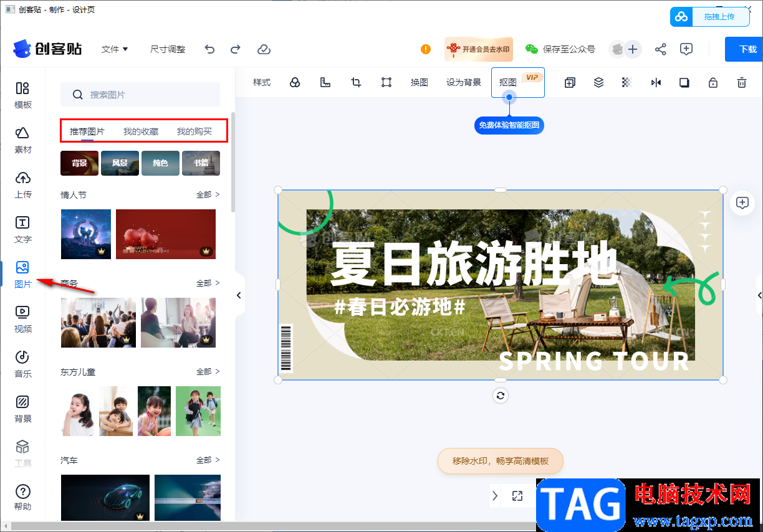Click the add page plus icon beside canvas

[742, 202]
